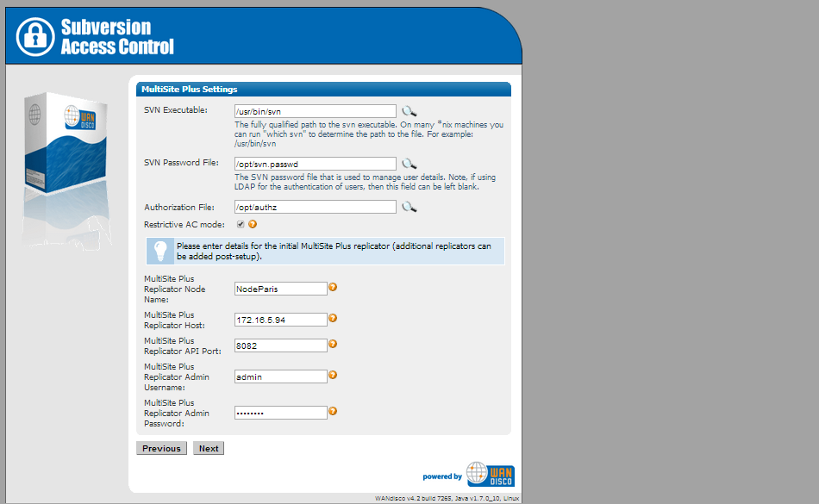The width and height of the screenshot is (819, 504).
Task: Show help for Replicator API Port
Action: [x=333, y=344]
